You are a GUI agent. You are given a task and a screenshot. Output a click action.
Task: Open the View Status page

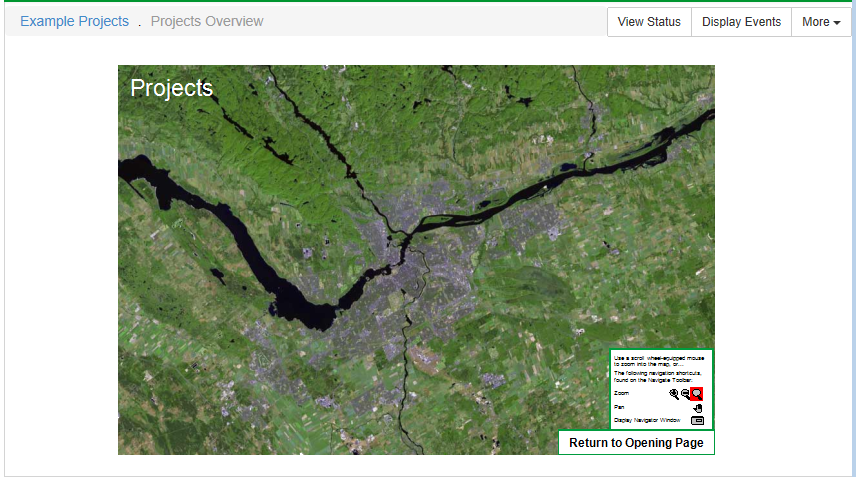(x=648, y=22)
